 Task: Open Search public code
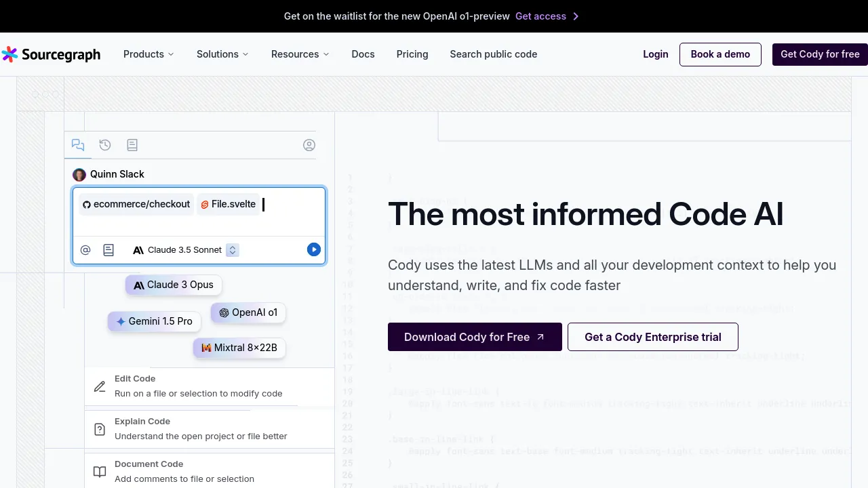(x=494, y=54)
